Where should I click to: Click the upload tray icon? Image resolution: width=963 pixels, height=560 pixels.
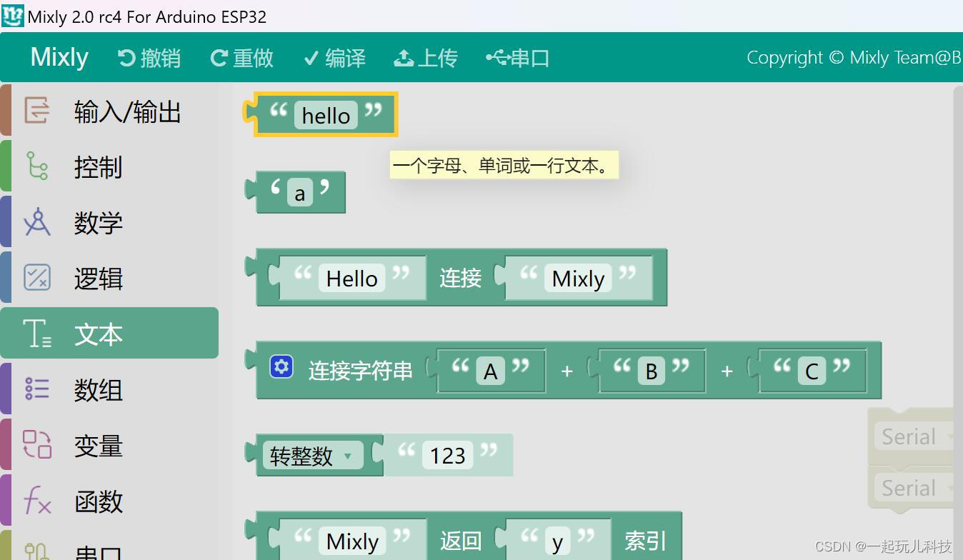[404, 58]
